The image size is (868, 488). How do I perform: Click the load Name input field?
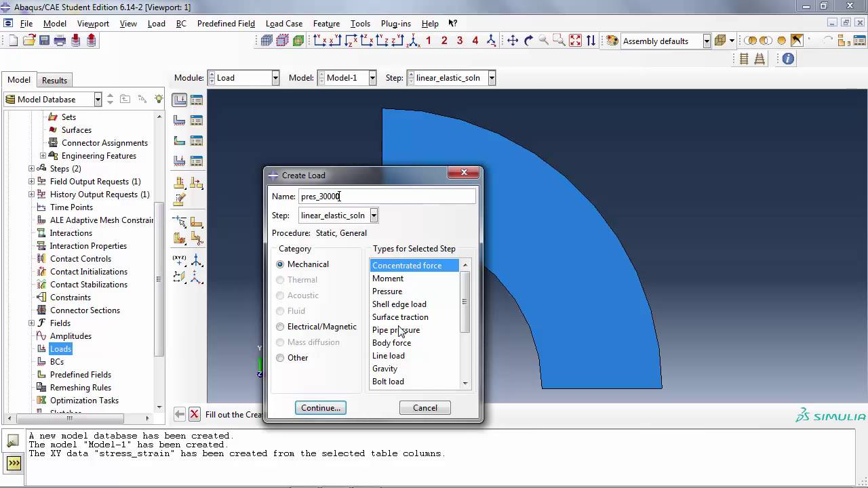[x=387, y=197]
